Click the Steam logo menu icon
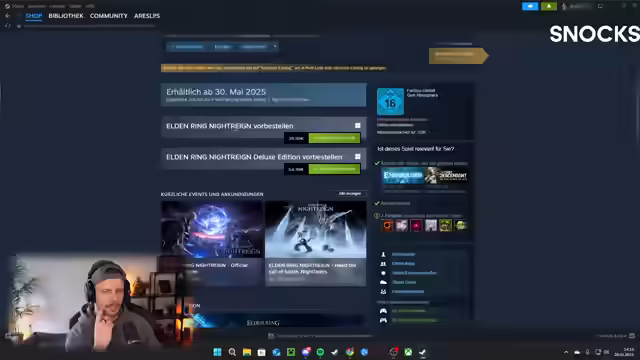640x360 pixels. [x=7, y=6]
